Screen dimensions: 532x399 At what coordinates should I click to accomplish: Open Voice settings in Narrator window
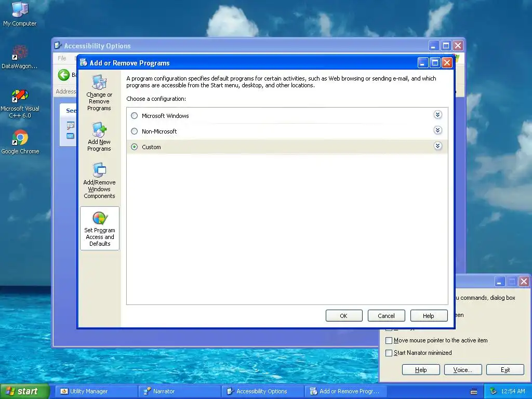(x=463, y=370)
